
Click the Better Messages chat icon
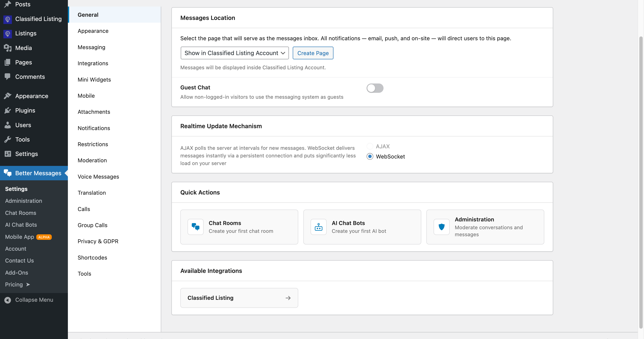tap(8, 173)
